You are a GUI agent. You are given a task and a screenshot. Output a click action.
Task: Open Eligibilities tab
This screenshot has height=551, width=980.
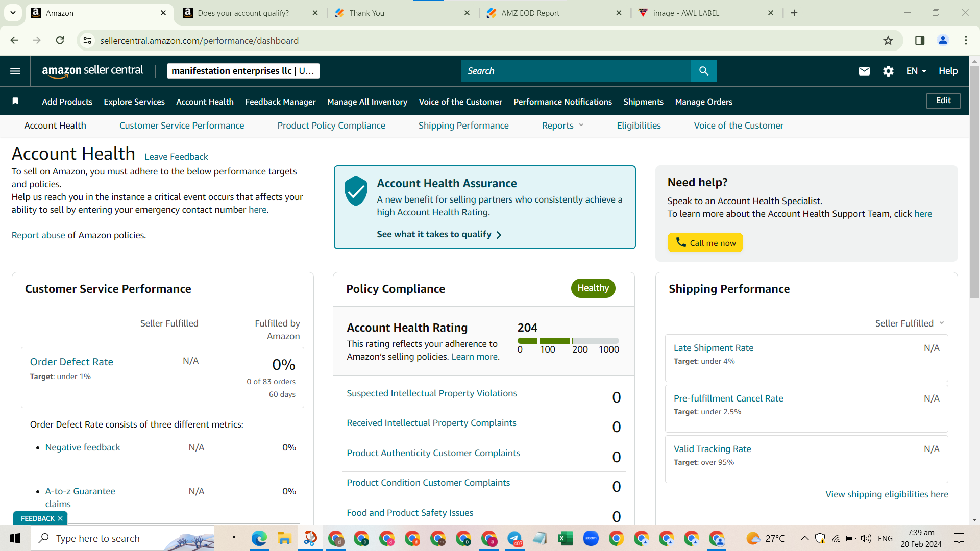point(639,126)
